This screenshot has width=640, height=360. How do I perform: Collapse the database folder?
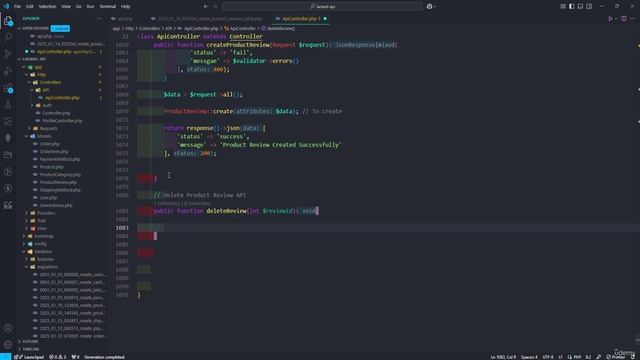(x=24, y=251)
